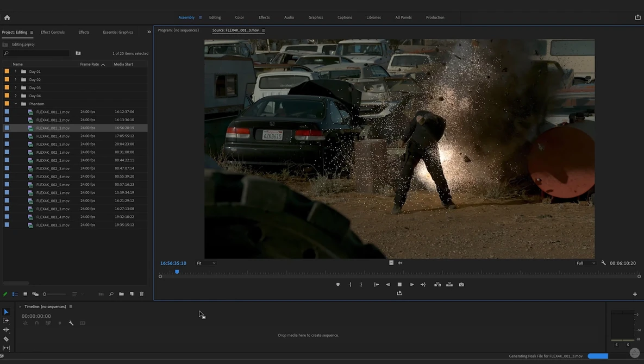Open the Fit zoom level dropdown

pyautogui.click(x=206, y=263)
